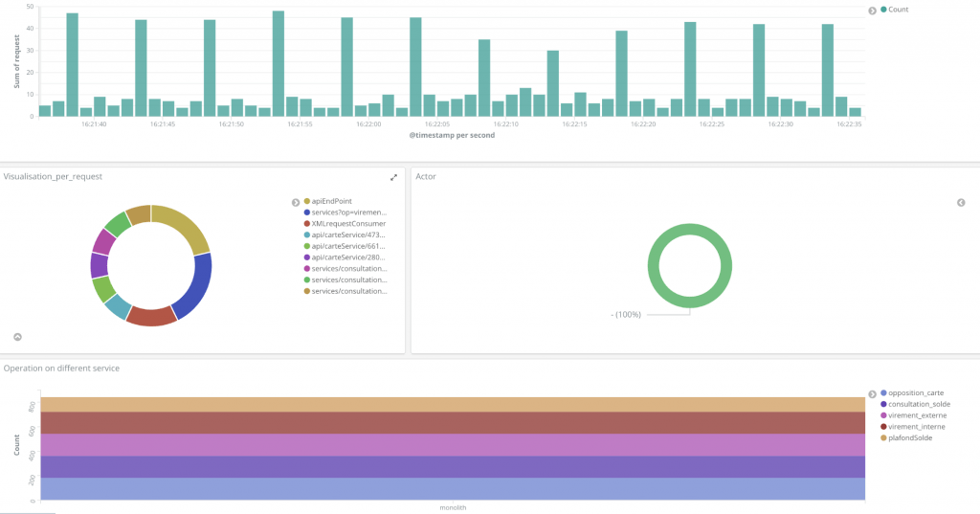The width and height of the screenshot is (980, 514).
Task: Select virement_interne in the legend
Action: [x=916, y=426]
